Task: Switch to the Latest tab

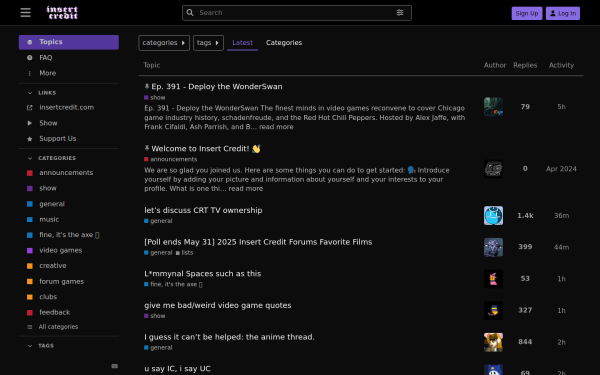Action: pos(242,43)
